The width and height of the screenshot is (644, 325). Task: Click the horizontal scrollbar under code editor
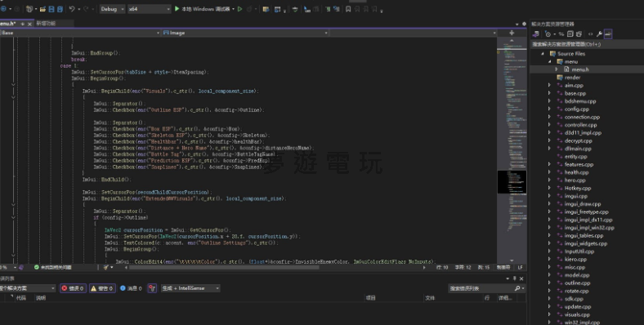coord(224,267)
